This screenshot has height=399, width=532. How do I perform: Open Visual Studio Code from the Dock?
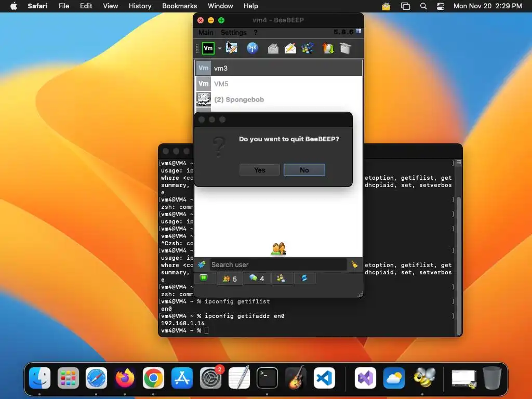tap(324, 378)
